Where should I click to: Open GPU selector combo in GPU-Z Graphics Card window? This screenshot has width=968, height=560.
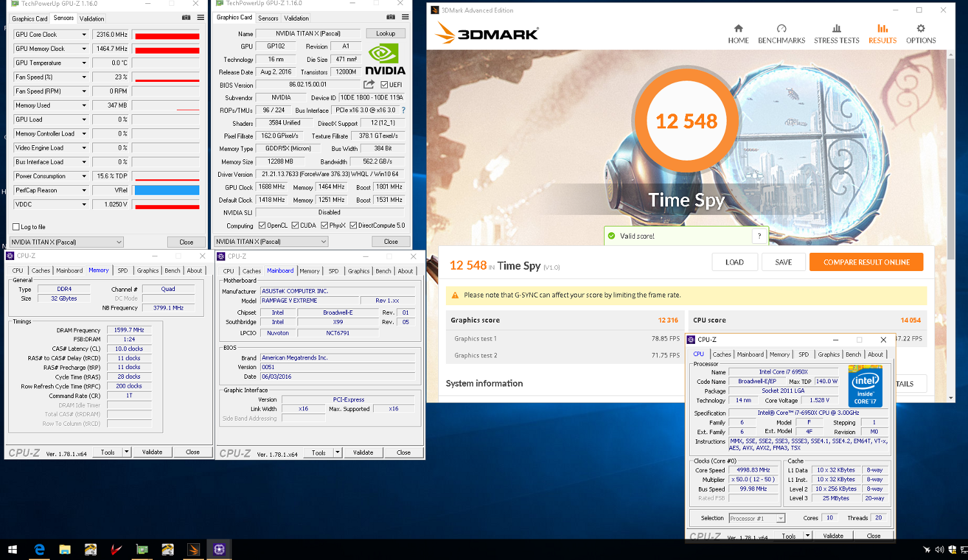click(x=271, y=241)
